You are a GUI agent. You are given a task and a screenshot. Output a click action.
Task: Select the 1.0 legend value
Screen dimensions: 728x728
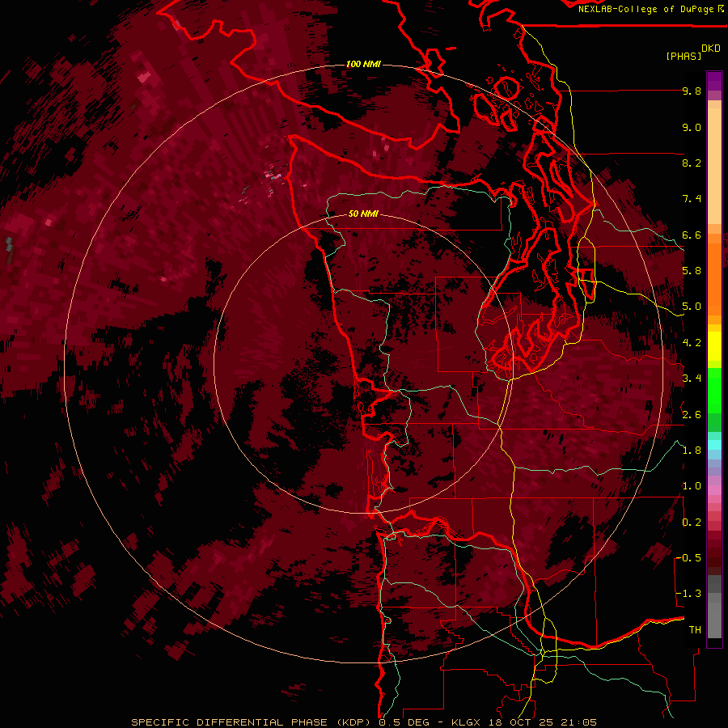692,486
